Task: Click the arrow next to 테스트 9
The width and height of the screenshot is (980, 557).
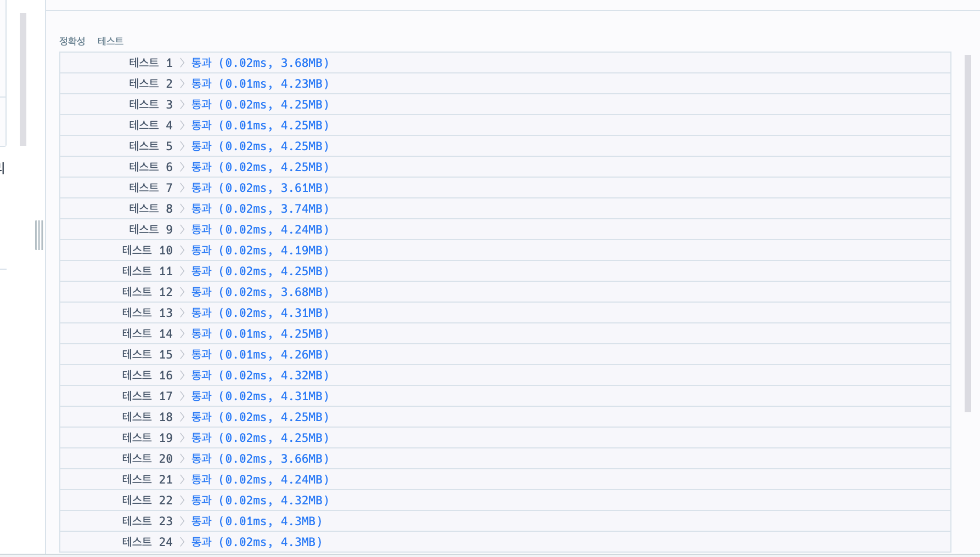Action: click(182, 230)
